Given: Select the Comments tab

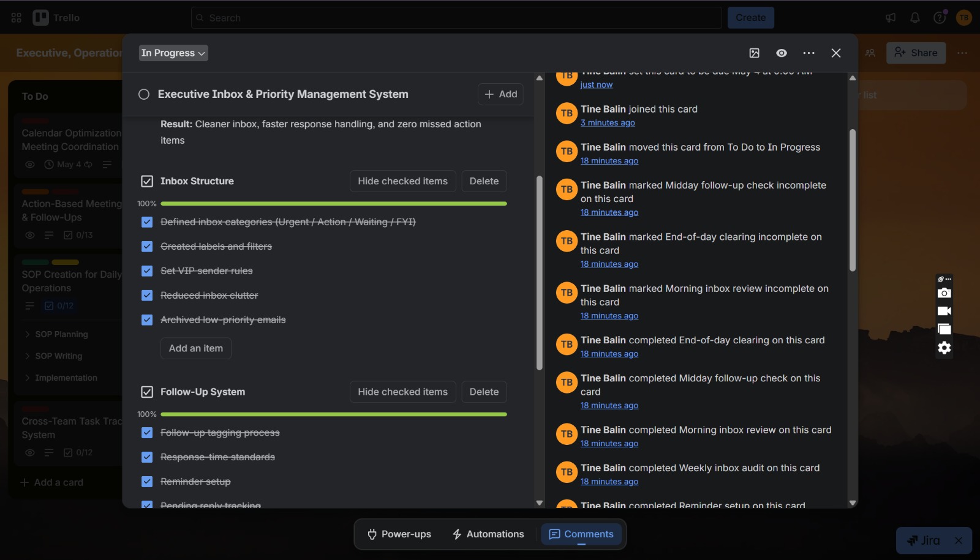Looking at the screenshot, I should click(581, 534).
